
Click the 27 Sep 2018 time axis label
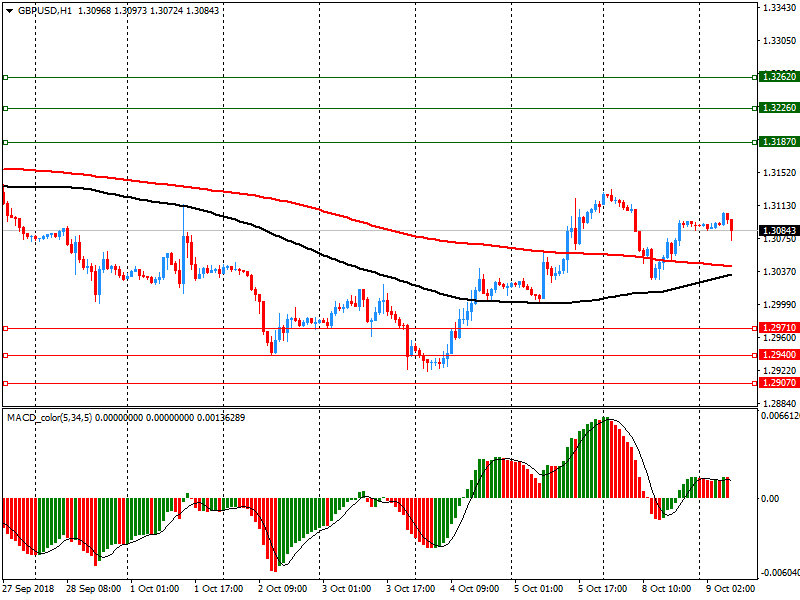[28, 589]
